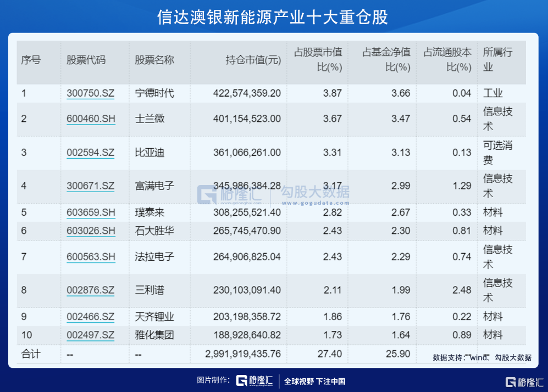This screenshot has height=392, width=548.
Task: Click 雅化集团's fund net value ratio 1.64
Action: point(401,335)
